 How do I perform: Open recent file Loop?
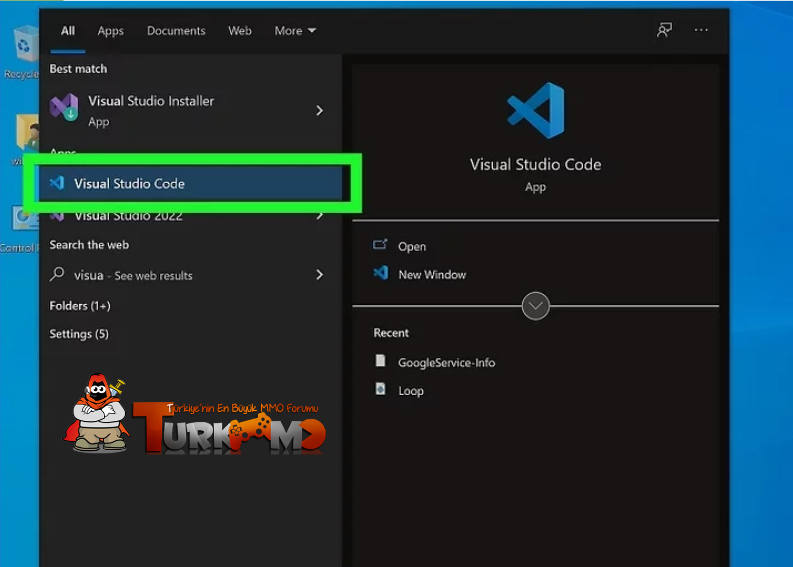(411, 391)
